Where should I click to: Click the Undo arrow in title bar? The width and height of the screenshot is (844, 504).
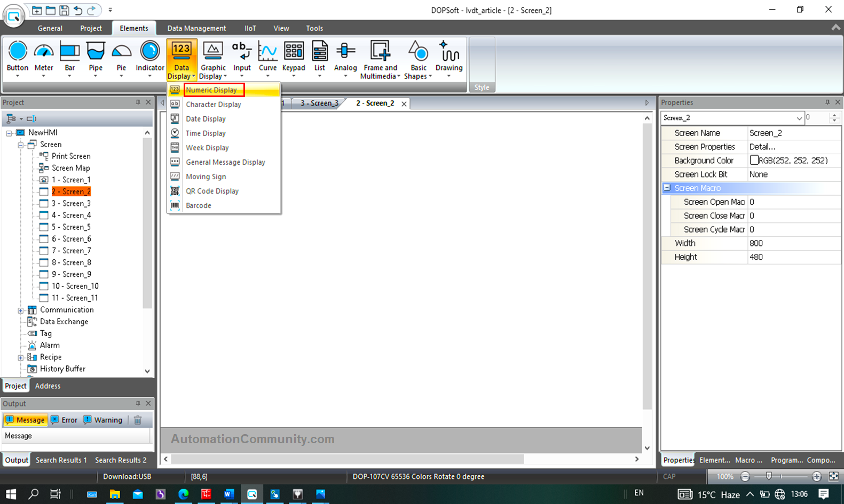(78, 10)
